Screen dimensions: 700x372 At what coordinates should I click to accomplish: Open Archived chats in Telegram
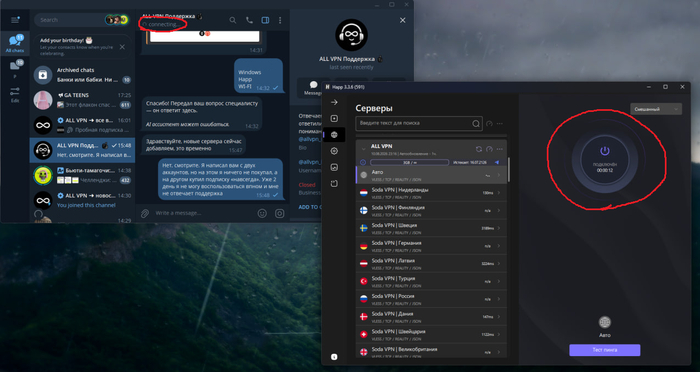tap(82, 75)
